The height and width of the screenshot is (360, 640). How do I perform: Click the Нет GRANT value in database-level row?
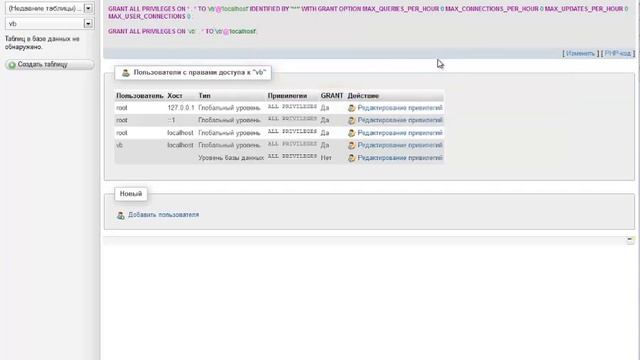coord(326,158)
